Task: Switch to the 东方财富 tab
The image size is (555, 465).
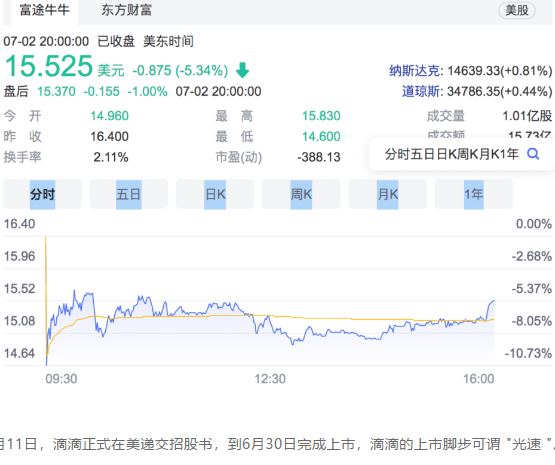Action: pyautogui.click(x=126, y=10)
